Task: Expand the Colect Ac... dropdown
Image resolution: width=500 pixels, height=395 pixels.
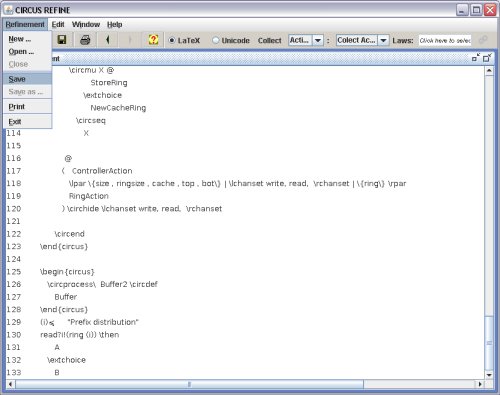Action: click(383, 40)
